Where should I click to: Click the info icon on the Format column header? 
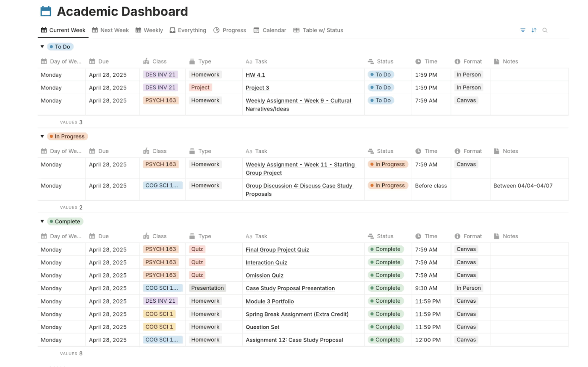click(x=457, y=61)
